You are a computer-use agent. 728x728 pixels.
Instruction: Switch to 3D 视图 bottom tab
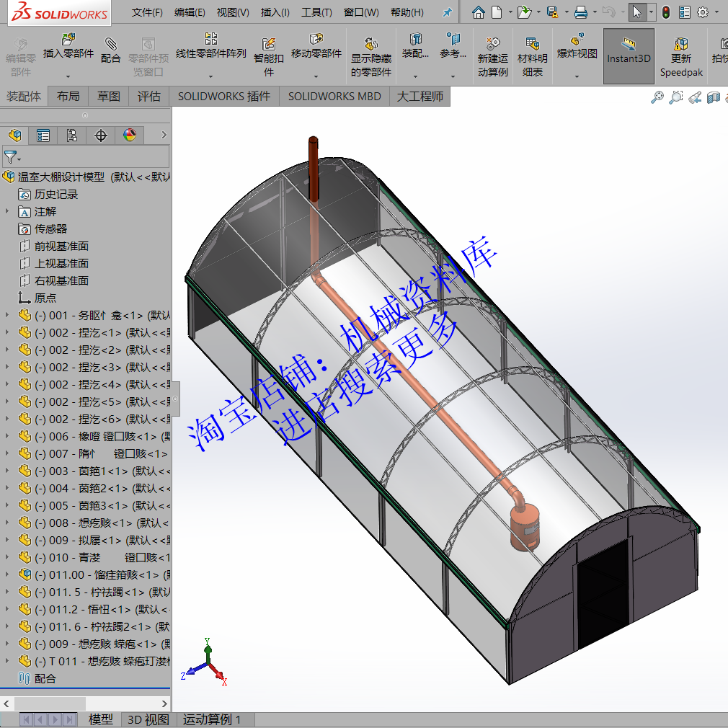click(x=148, y=719)
